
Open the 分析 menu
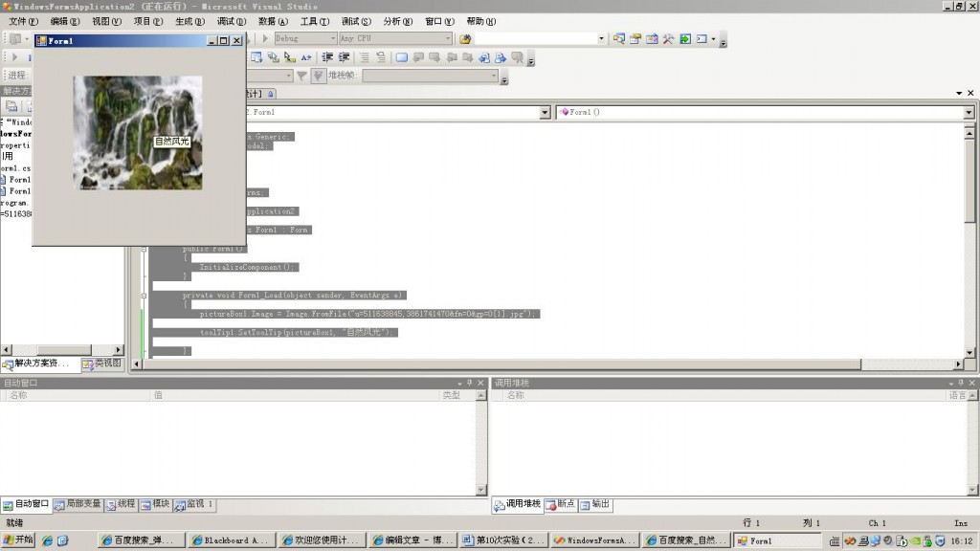[x=397, y=21]
